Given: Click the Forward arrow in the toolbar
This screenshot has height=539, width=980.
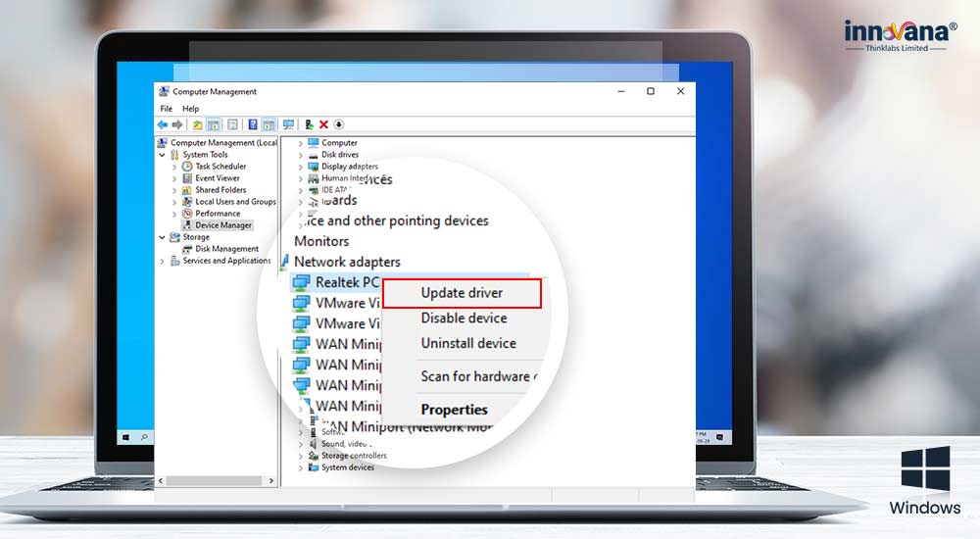Looking at the screenshot, I should (177, 125).
